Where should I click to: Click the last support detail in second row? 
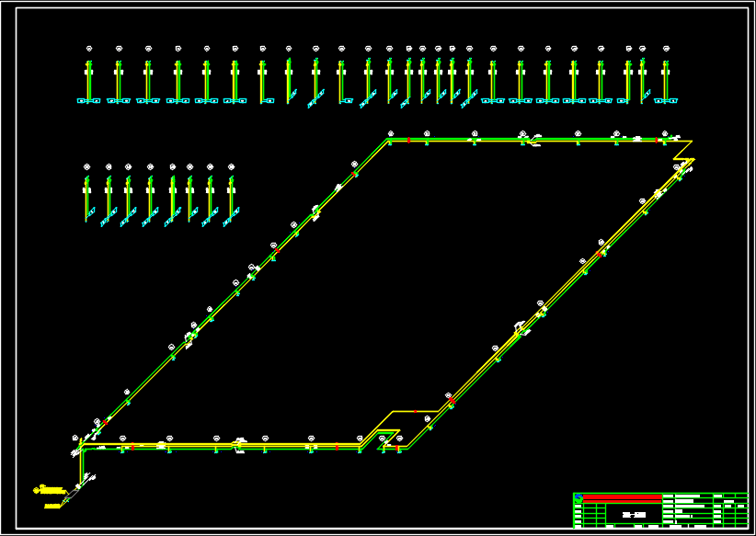[x=230, y=198]
